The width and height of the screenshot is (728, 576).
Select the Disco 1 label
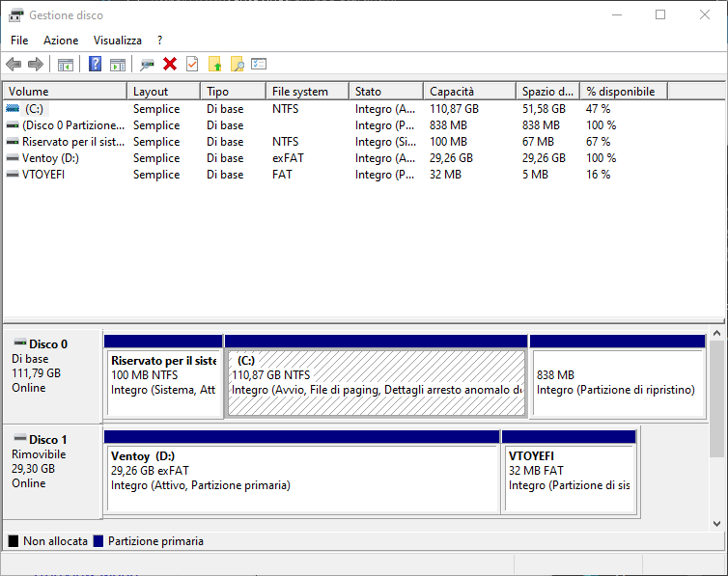point(48,440)
